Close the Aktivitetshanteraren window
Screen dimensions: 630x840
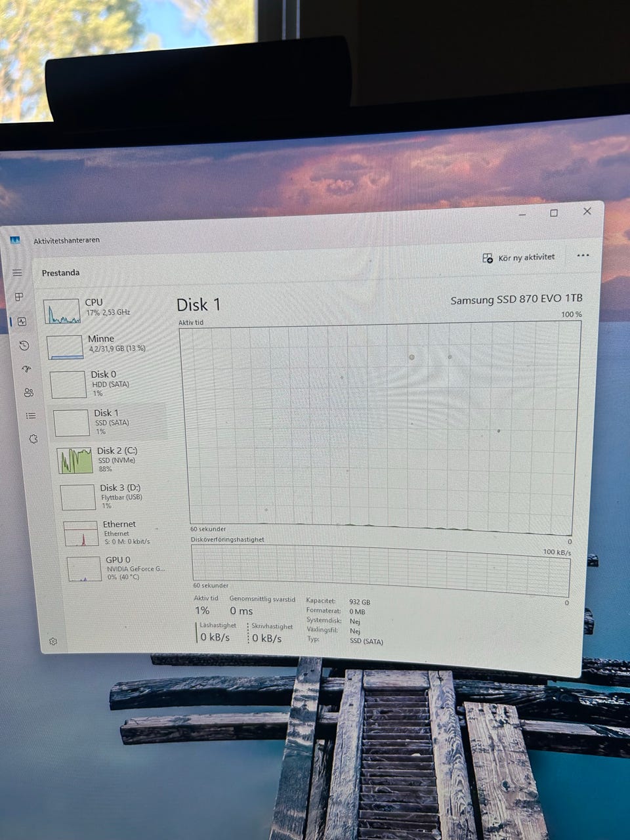click(587, 211)
